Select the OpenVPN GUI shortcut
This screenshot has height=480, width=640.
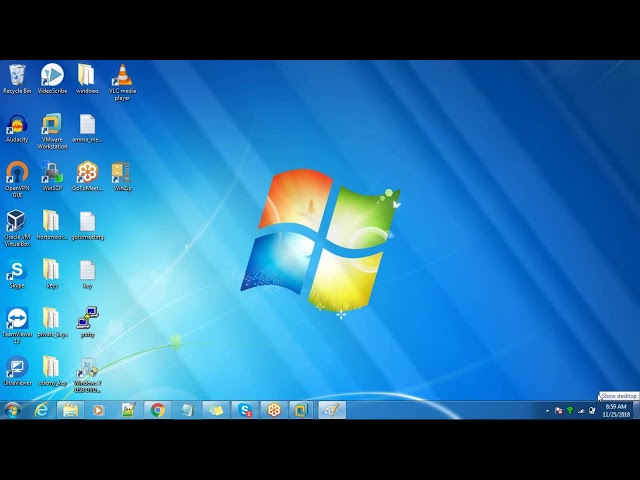pyautogui.click(x=17, y=180)
